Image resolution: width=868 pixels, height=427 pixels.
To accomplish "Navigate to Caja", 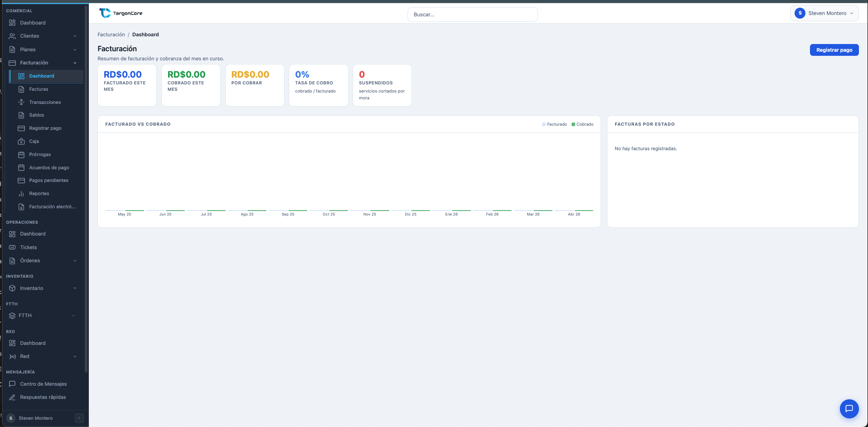I will 34,142.
